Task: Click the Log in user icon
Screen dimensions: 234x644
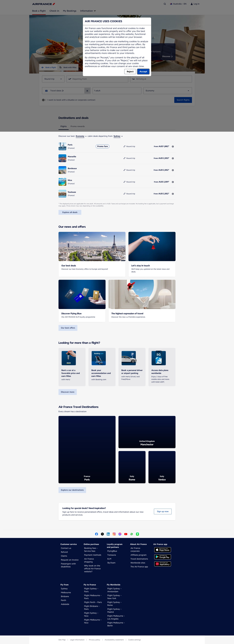Action: pyautogui.click(x=192, y=4)
